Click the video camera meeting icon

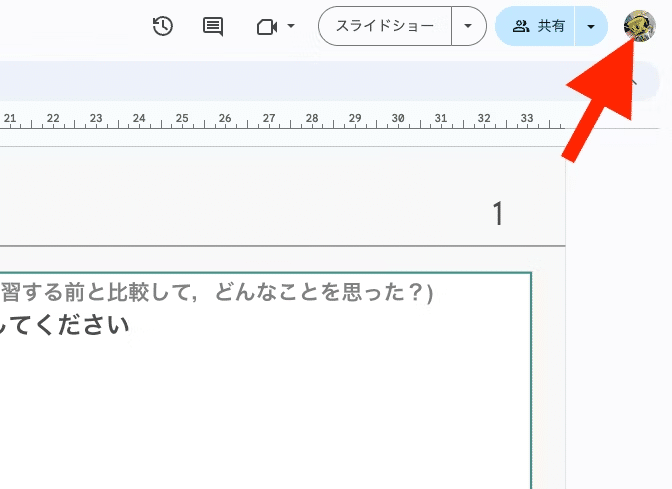[x=267, y=27]
